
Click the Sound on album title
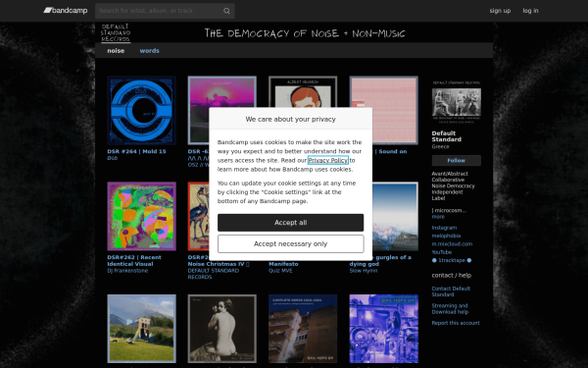pos(390,151)
